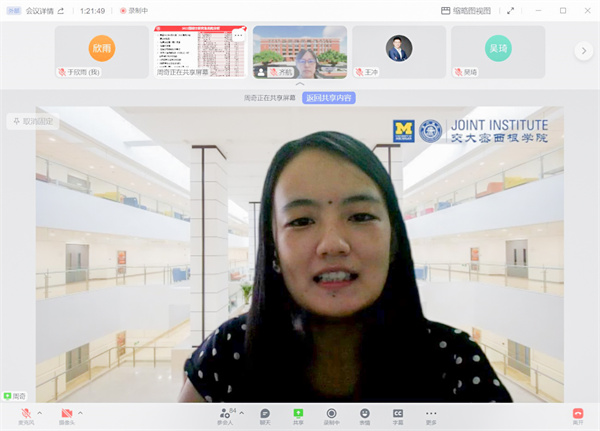This screenshot has height=431, width=600.
Task: Click the unpin button above the video
Action: [34, 121]
